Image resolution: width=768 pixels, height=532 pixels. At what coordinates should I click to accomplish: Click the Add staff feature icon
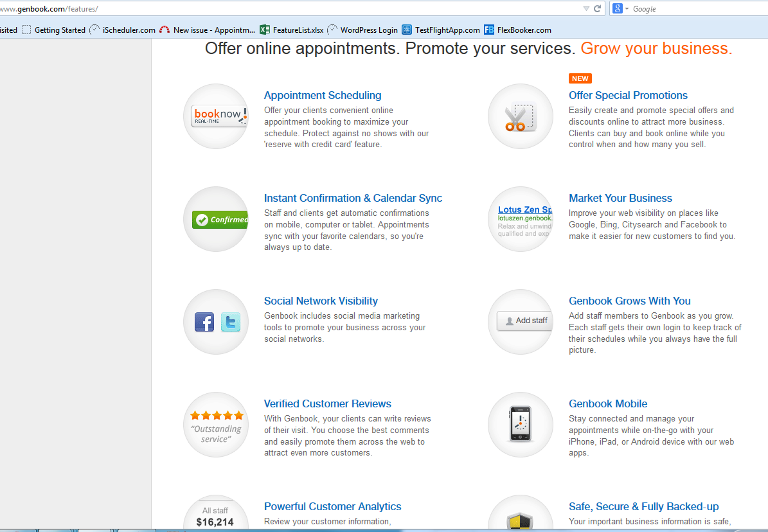click(x=520, y=323)
